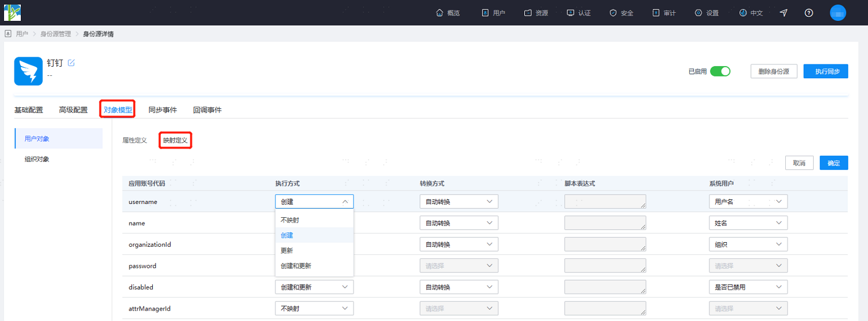Open the 概览 home icon
Screen dimensions: 868x321
coord(440,13)
